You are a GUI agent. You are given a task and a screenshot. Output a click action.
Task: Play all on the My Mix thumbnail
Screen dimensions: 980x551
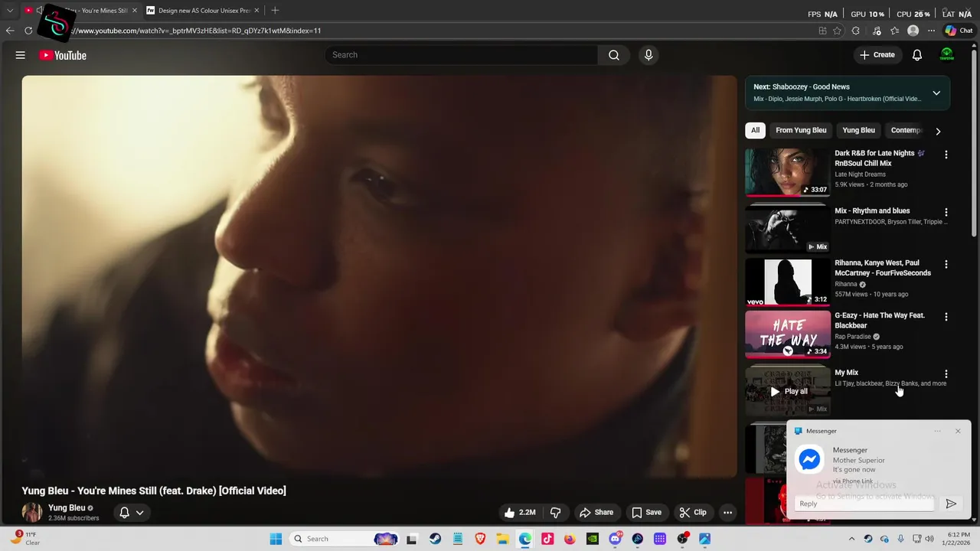click(788, 391)
